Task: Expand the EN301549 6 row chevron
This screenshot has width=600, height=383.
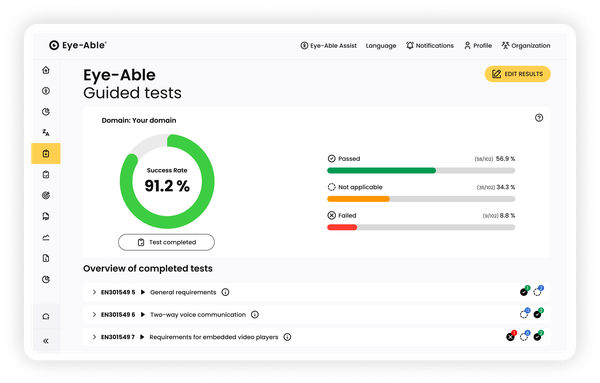Action: (94, 315)
